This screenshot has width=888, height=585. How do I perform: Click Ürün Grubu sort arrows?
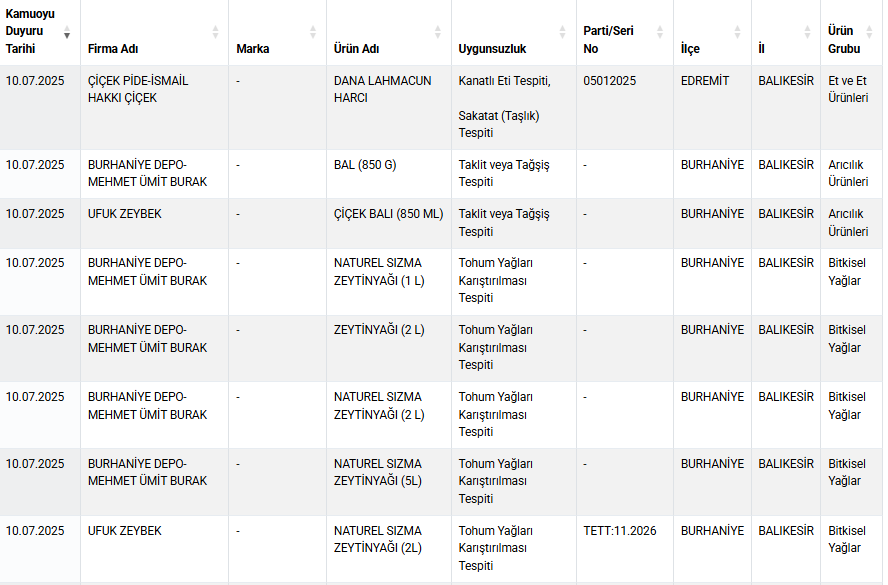[869, 32]
